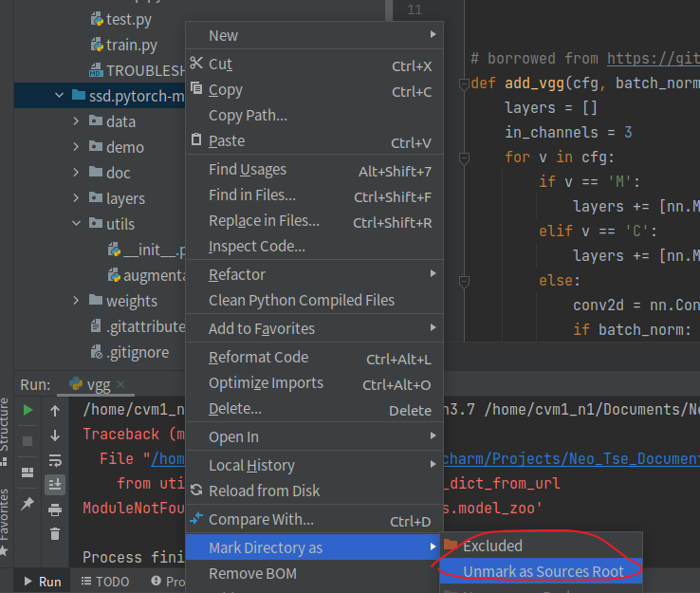Choose Clean Python Compiled Files
The width and height of the screenshot is (700, 593).
click(314, 300)
